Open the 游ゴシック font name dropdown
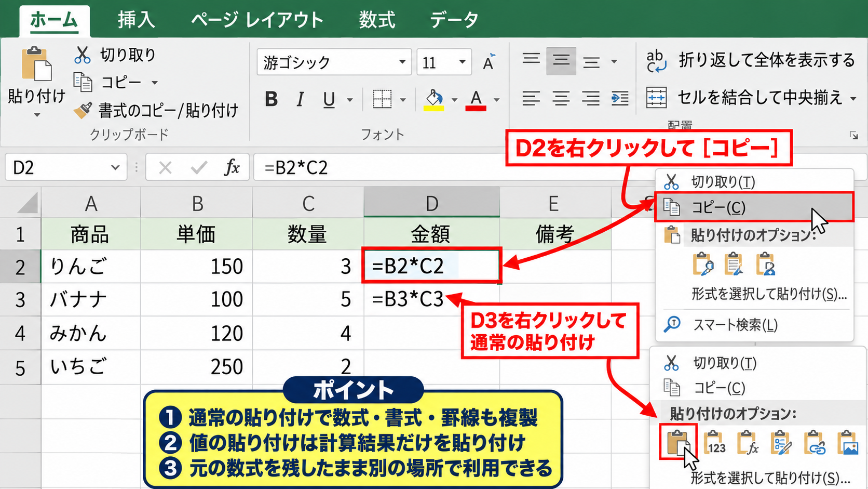This screenshot has height=489, width=868. click(x=402, y=62)
